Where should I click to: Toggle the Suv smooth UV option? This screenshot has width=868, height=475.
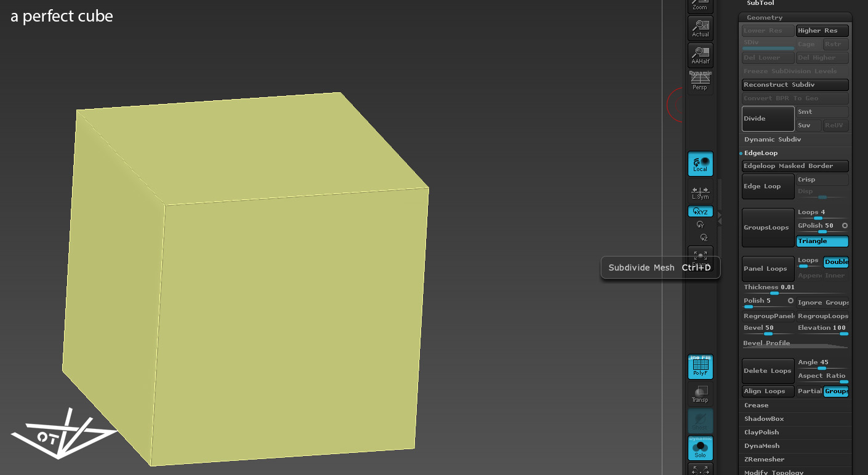point(808,126)
